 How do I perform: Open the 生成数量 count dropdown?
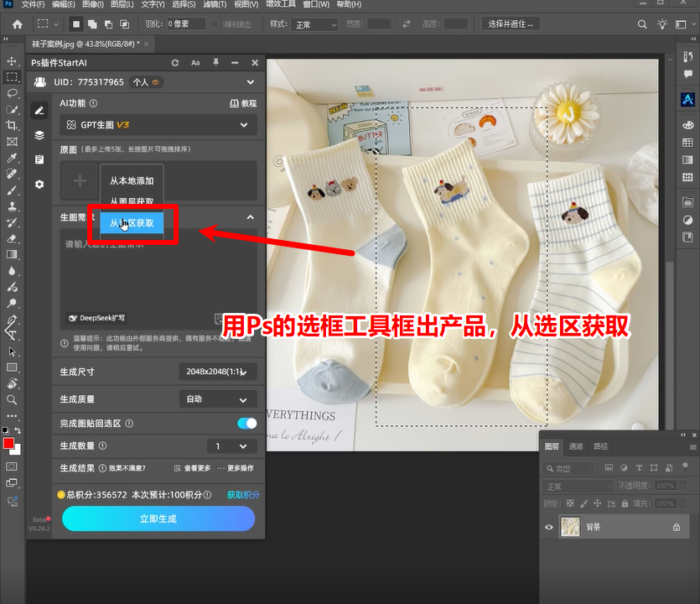[x=232, y=445]
